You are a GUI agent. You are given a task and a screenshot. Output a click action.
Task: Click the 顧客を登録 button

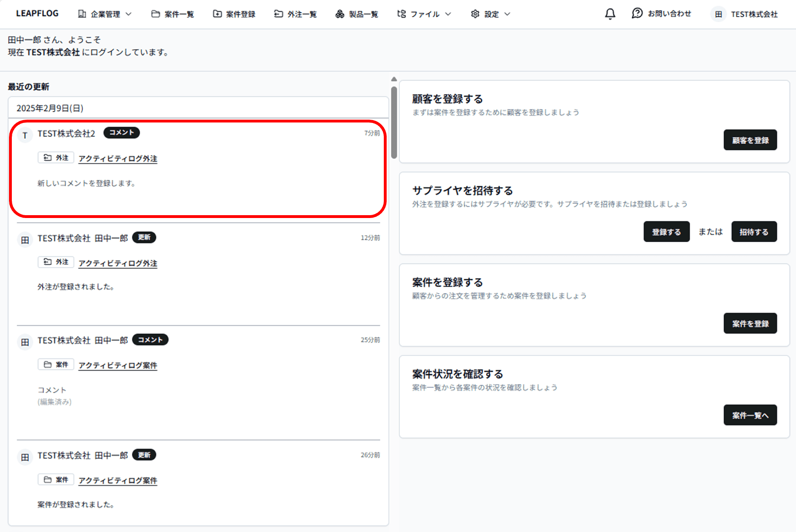(x=750, y=140)
